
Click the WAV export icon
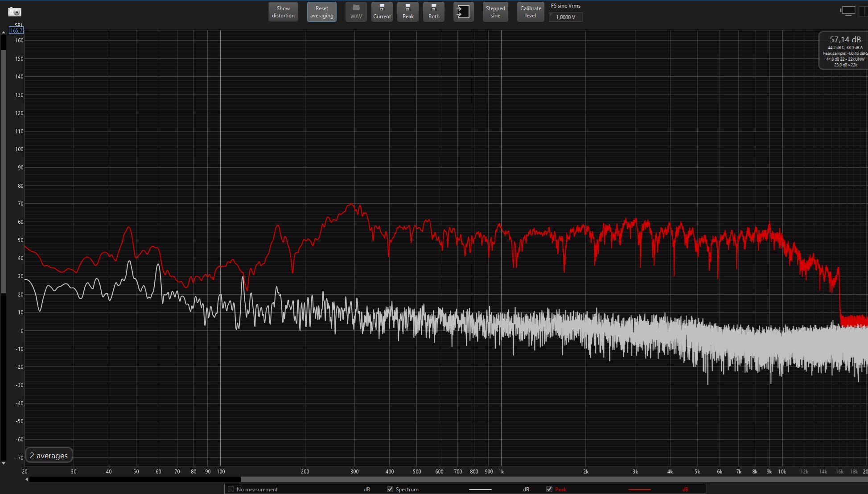tap(355, 11)
